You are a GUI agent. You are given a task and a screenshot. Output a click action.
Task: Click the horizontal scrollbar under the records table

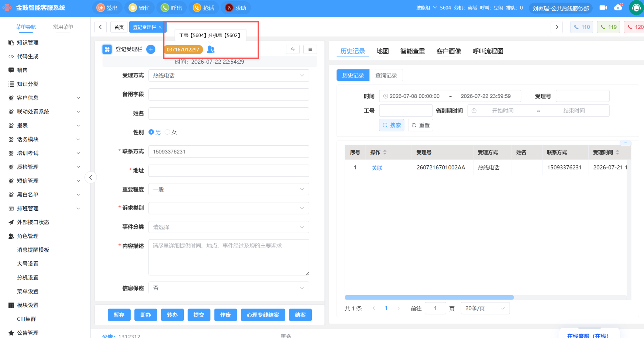pyautogui.click(x=429, y=297)
